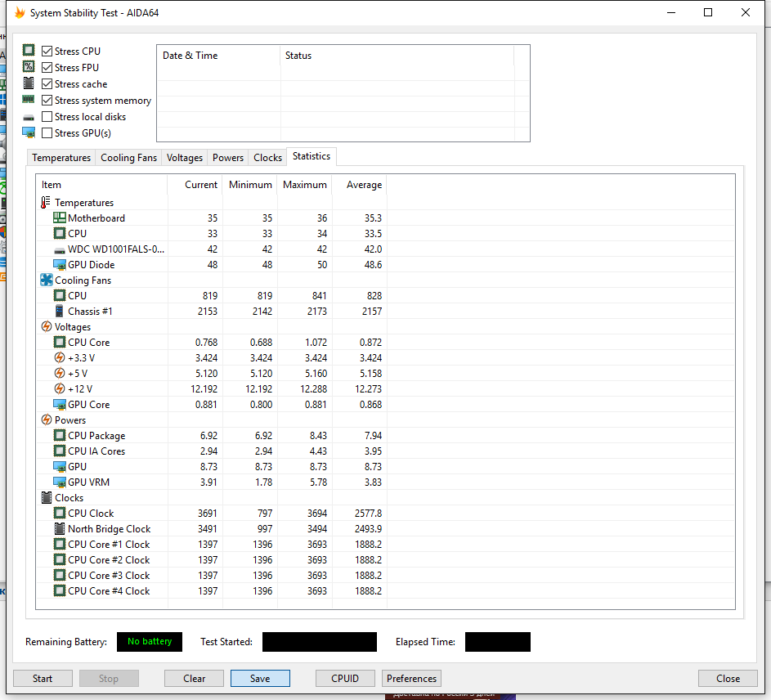Go to the Powers tab
Image resolution: width=771 pixels, height=700 pixels.
[x=227, y=157]
